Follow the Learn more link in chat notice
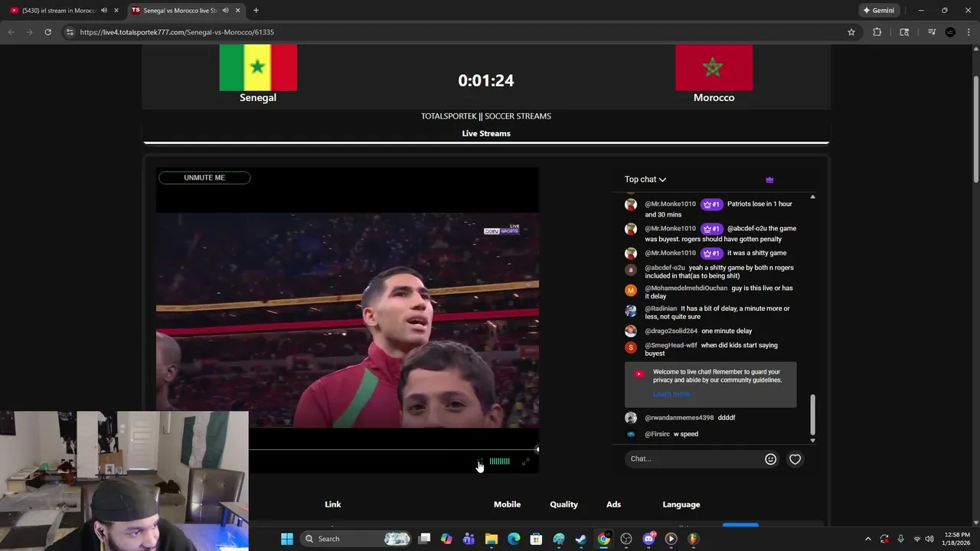The width and height of the screenshot is (980, 551). [671, 394]
